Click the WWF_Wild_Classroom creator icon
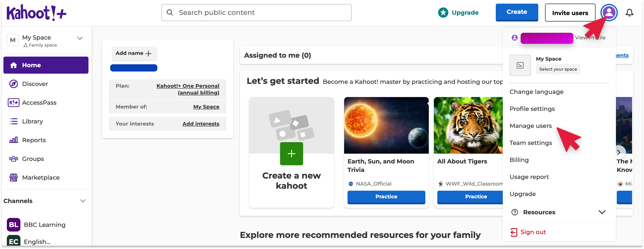644x249 pixels. point(440,184)
